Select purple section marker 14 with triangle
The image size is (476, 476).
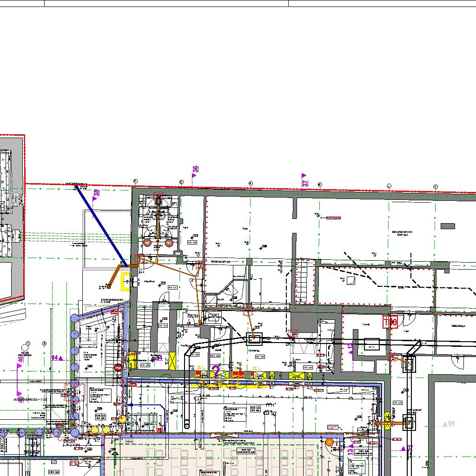[x=57, y=357]
